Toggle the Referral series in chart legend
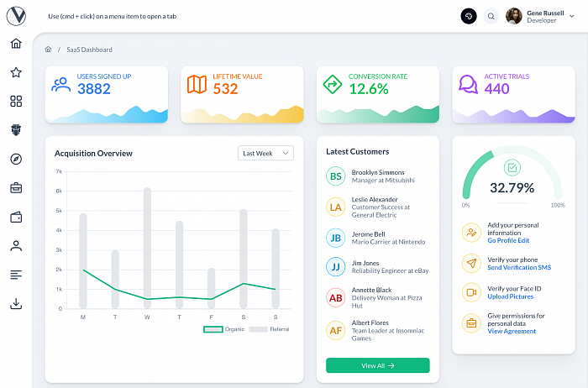Screen dimensions: 588x388 pos(270,329)
